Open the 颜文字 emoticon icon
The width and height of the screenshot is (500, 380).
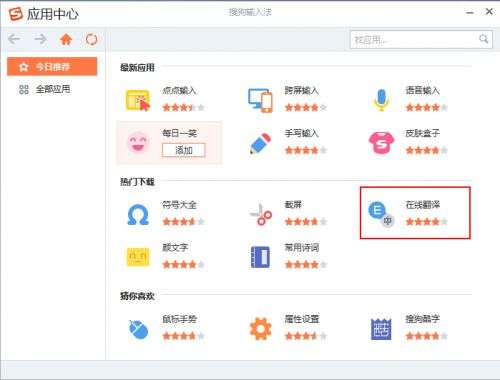tap(138, 257)
